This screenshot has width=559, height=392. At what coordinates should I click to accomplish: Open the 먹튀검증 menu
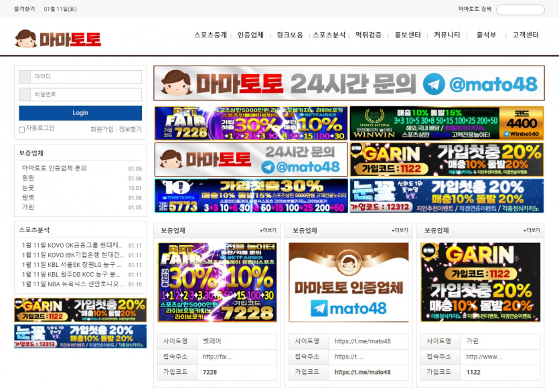pyautogui.click(x=368, y=35)
